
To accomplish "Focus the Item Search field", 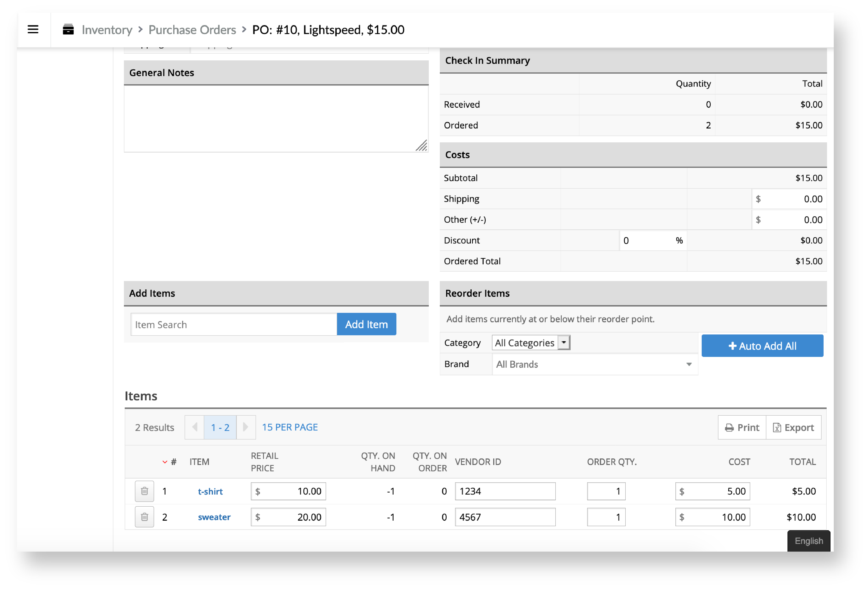I will [234, 324].
